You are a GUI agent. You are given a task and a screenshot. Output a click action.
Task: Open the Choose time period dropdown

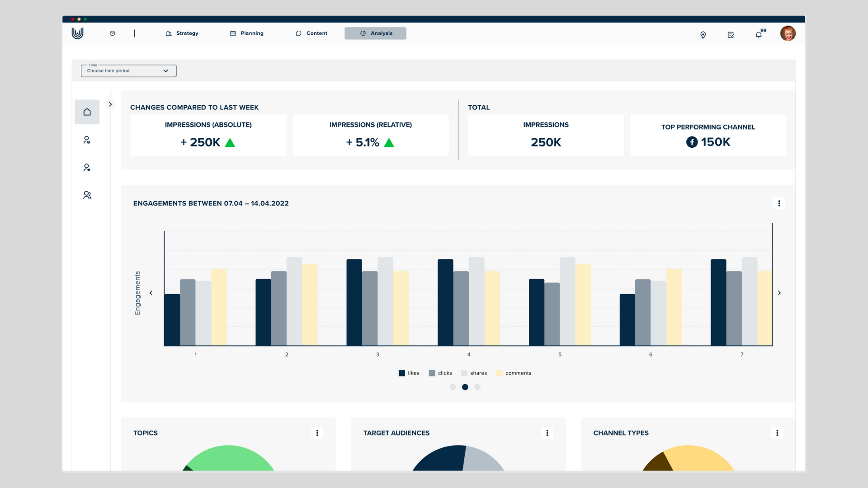[128, 71]
